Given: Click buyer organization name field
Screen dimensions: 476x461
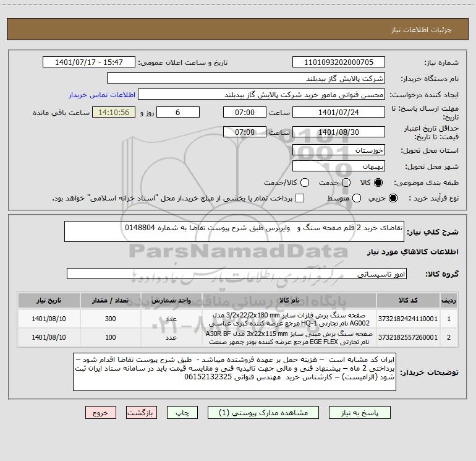Looking at the screenshot, I should pyautogui.click(x=246, y=79).
